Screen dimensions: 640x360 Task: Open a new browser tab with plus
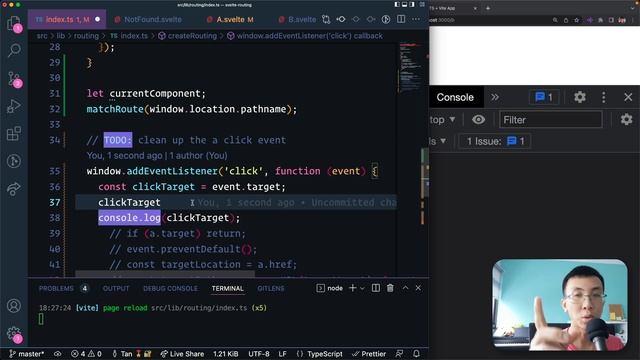(488, 8)
